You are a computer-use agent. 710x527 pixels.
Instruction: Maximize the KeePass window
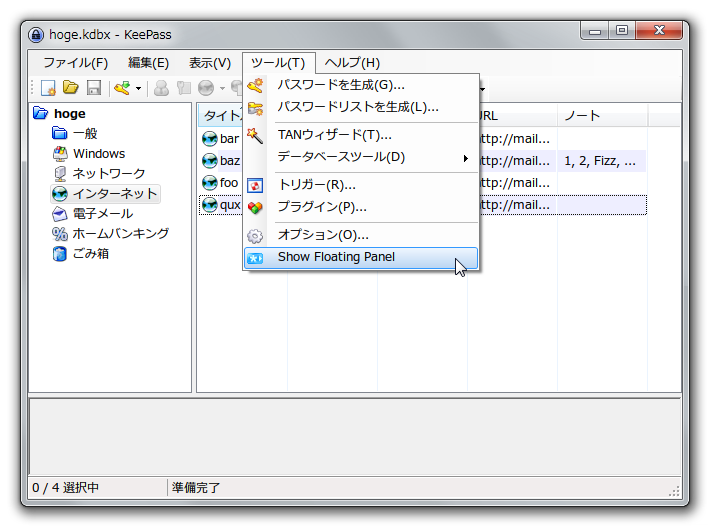(622, 30)
